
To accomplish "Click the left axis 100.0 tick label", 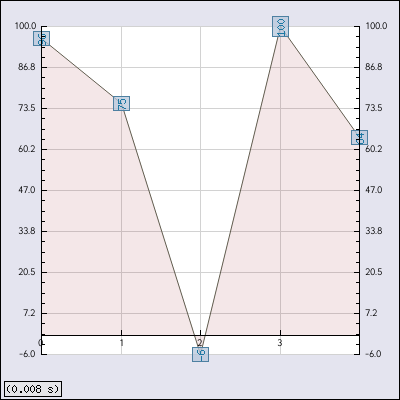I will (25, 26).
